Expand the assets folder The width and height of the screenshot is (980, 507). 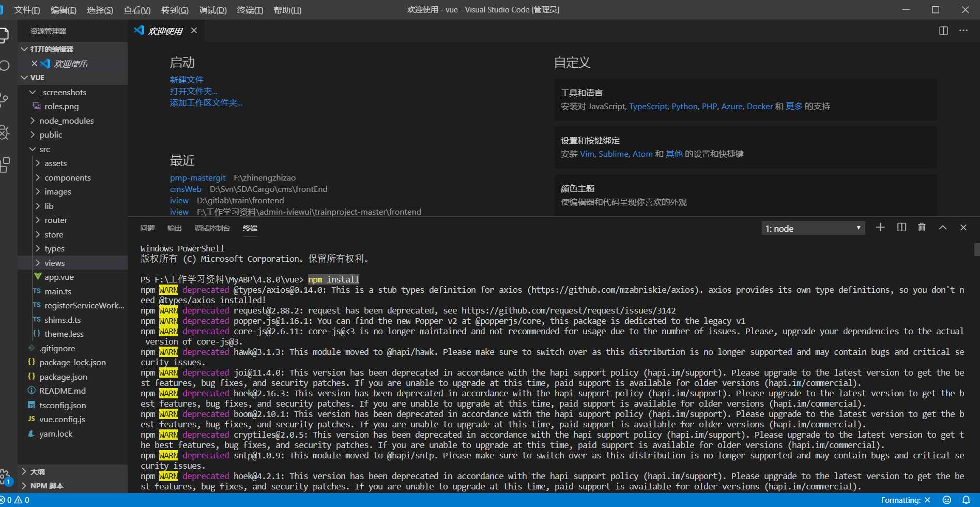(72, 163)
